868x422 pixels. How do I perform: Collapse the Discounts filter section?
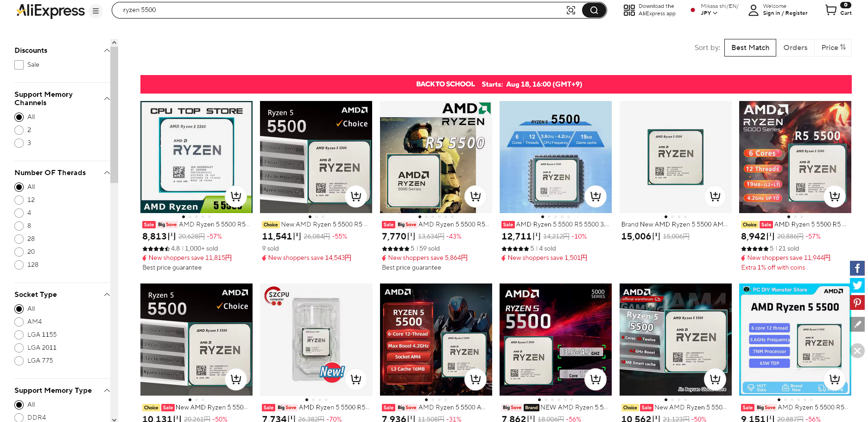coord(107,50)
